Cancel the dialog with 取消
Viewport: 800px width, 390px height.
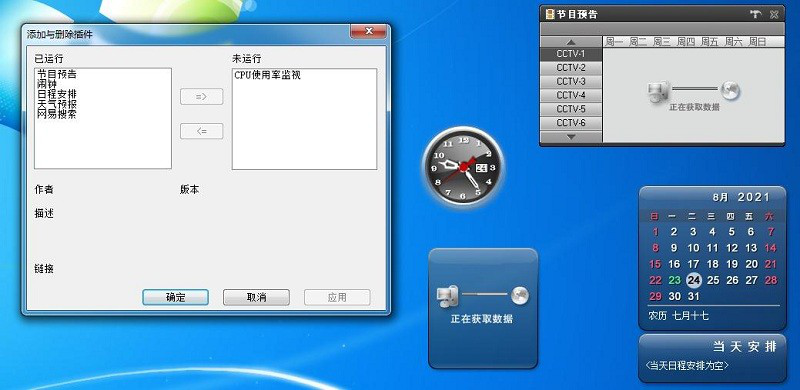(256, 298)
